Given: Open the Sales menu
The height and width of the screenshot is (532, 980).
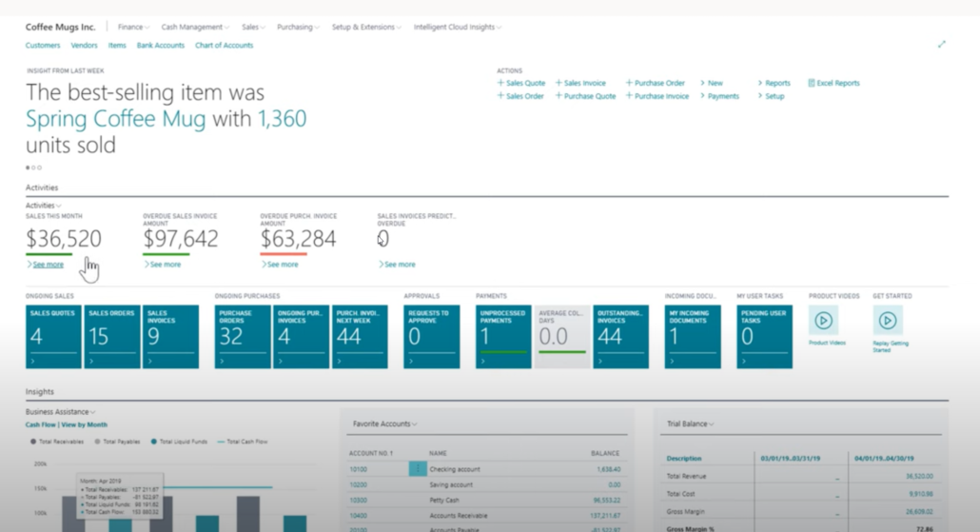Looking at the screenshot, I should tap(253, 27).
